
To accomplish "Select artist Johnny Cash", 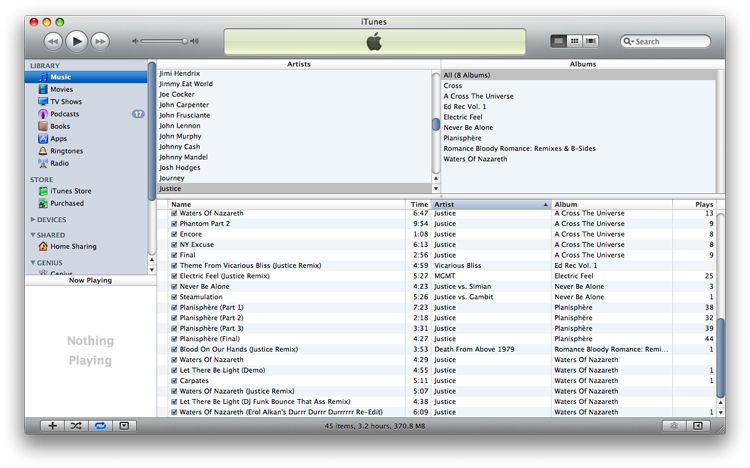I will [294, 147].
